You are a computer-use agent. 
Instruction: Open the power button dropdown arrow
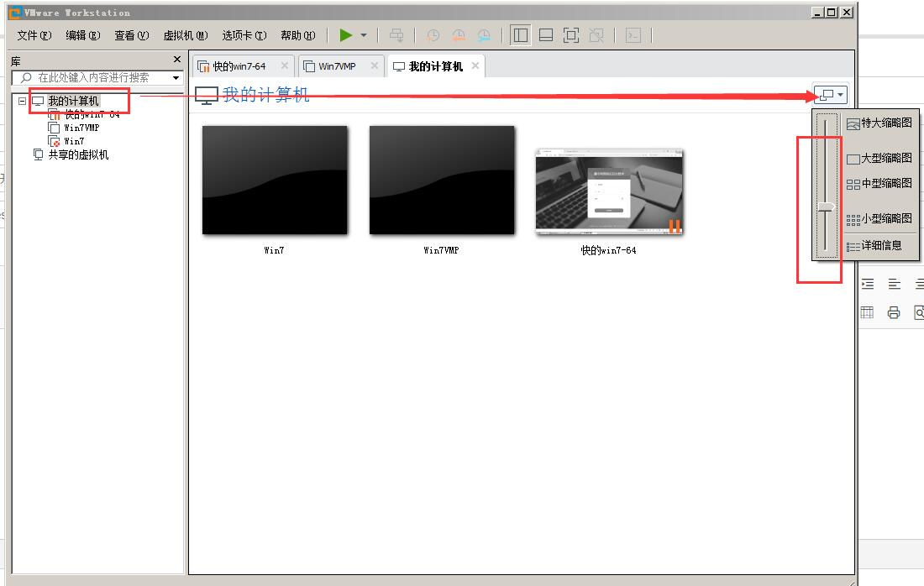(364, 35)
